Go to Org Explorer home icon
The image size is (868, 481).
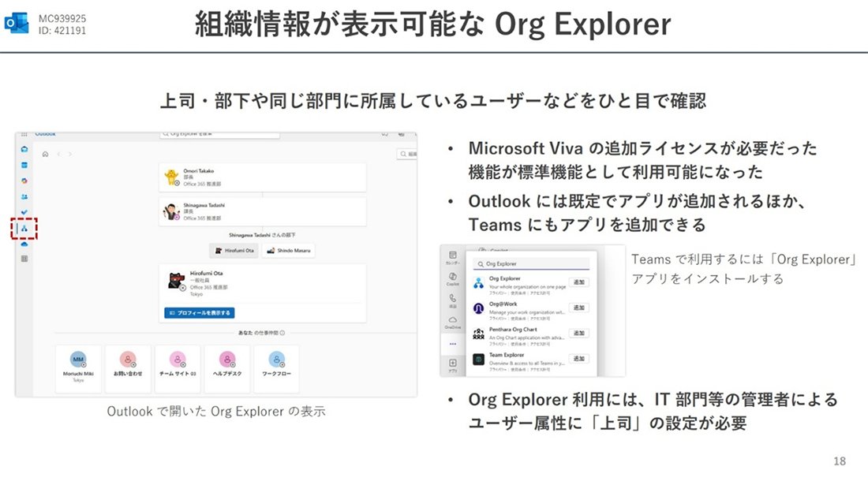tap(46, 155)
